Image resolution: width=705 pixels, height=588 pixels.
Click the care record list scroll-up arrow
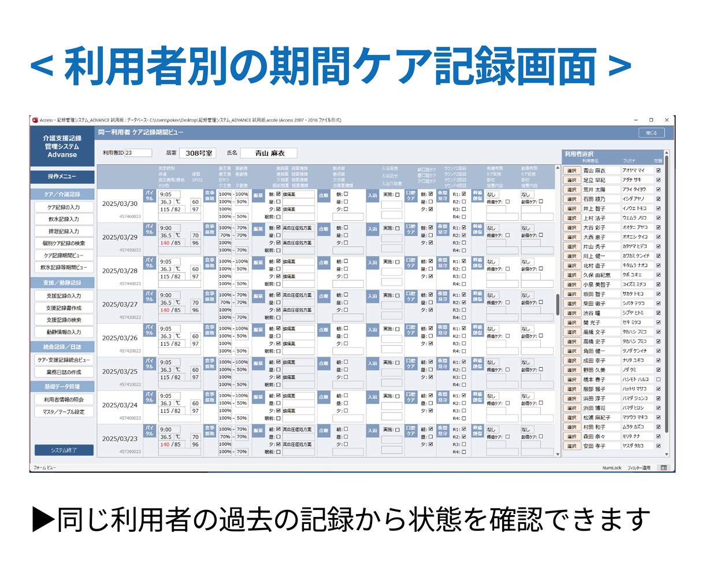coord(558,168)
